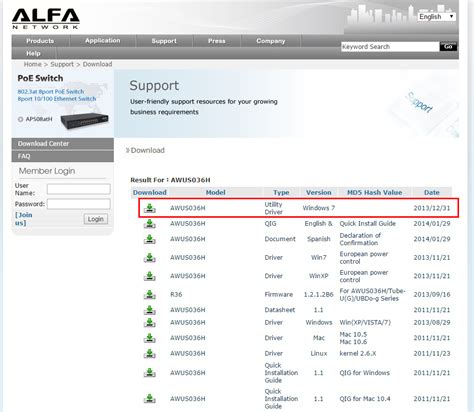The width and height of the screenshot is (474, 412).
Task: Open the FAQ section
Action: [x=63, y=156]
